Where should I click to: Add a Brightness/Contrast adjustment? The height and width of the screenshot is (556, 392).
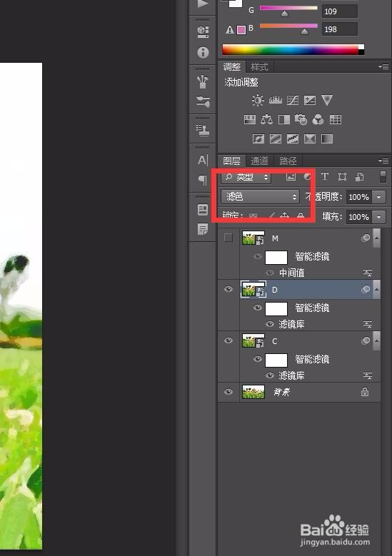click(258, 101)
